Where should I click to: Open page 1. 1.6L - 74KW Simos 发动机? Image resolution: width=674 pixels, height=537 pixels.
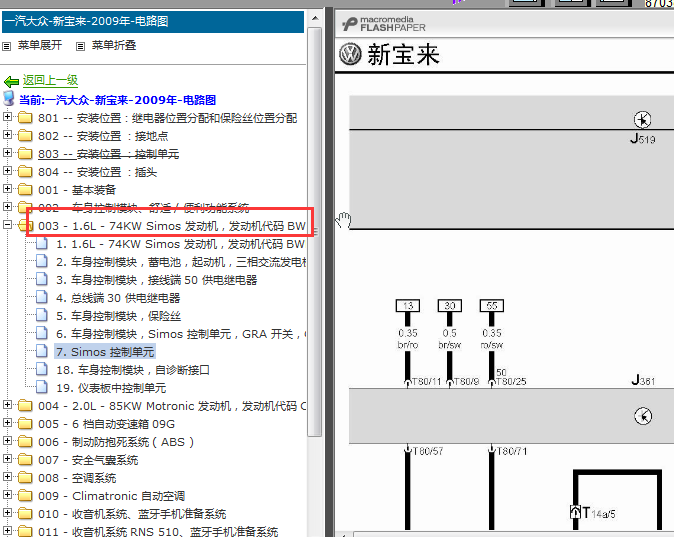(181, 244)
